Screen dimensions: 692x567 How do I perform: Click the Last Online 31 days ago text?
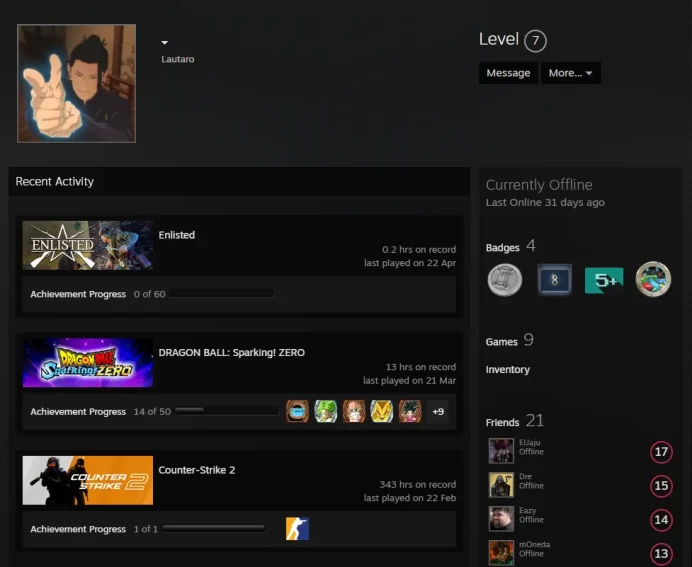tap(545, 203)
